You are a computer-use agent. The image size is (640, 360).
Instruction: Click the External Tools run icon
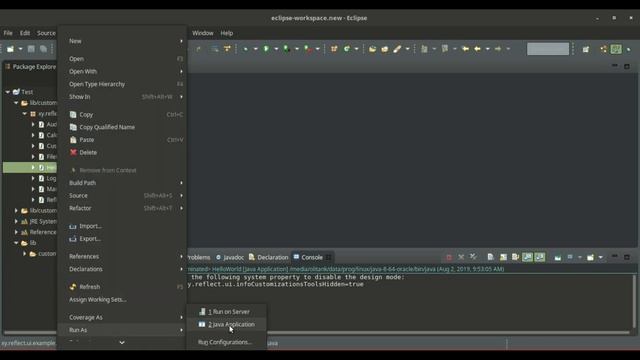308,49
